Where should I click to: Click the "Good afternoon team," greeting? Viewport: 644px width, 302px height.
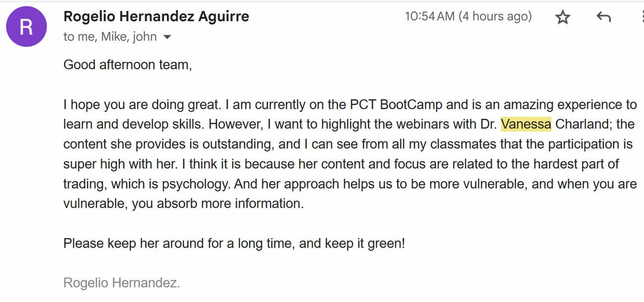click(x=127, y=64)
